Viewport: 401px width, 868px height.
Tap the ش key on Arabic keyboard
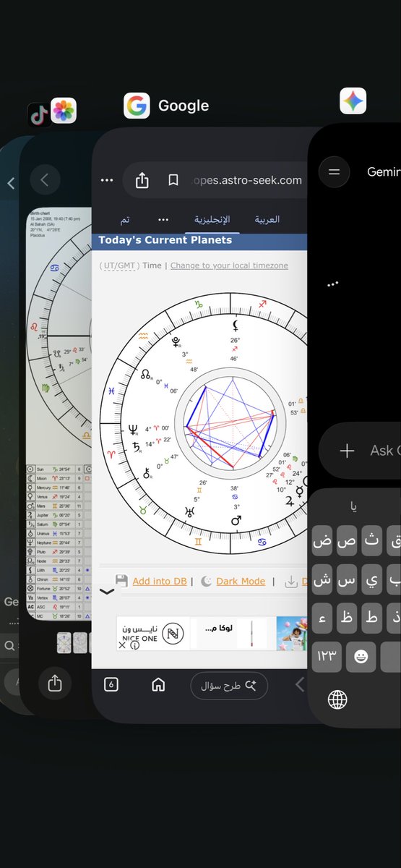tap(322, 579)
